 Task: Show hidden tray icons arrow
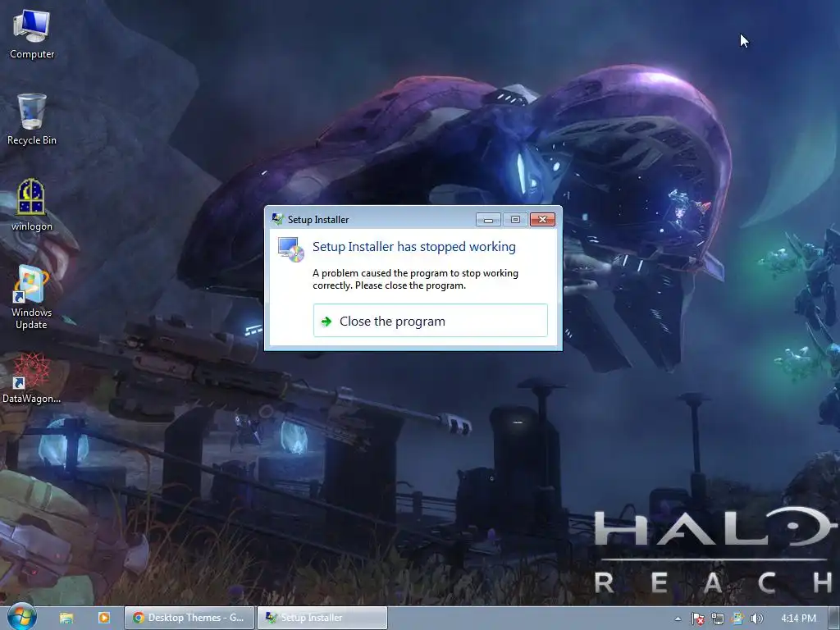[678, 619]
